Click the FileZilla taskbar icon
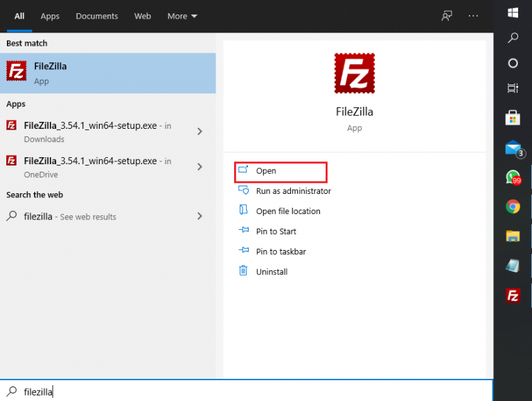Screen dimensions: 532x401 (x=513, y=295)
